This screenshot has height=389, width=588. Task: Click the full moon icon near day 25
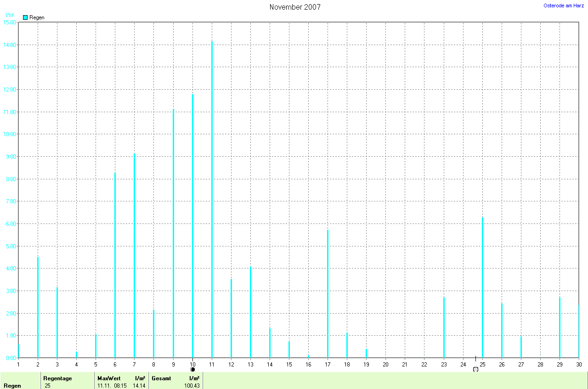(x=475, y=369)
